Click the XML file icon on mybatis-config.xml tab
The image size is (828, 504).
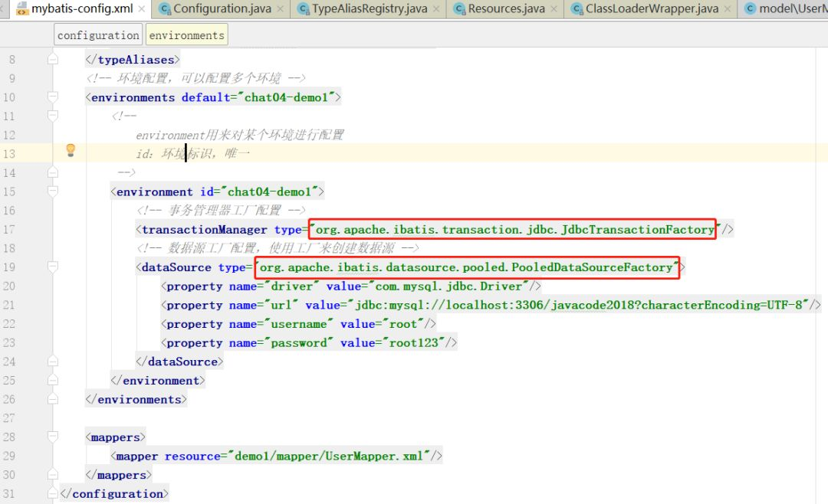coord(21,9)
